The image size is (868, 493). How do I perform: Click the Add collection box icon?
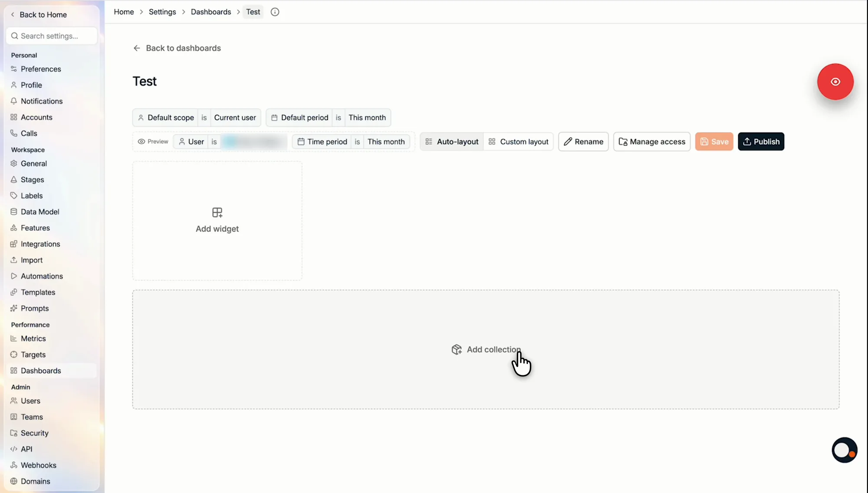tap(457, 349)
